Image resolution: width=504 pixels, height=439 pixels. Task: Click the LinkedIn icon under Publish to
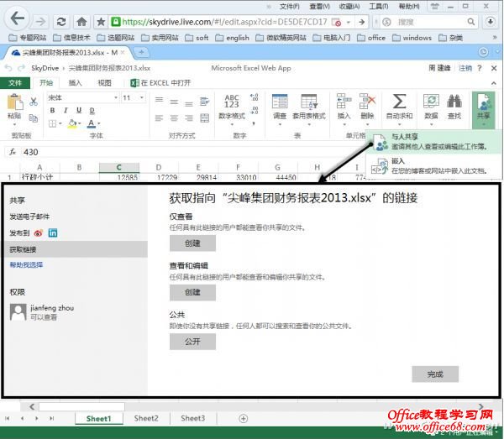pos(53,233)
